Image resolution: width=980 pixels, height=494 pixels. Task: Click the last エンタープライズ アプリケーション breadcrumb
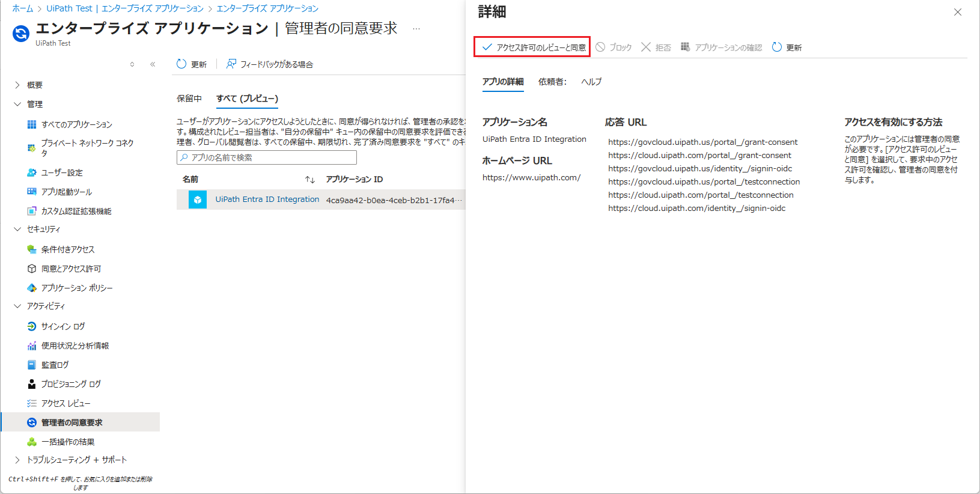267,8
